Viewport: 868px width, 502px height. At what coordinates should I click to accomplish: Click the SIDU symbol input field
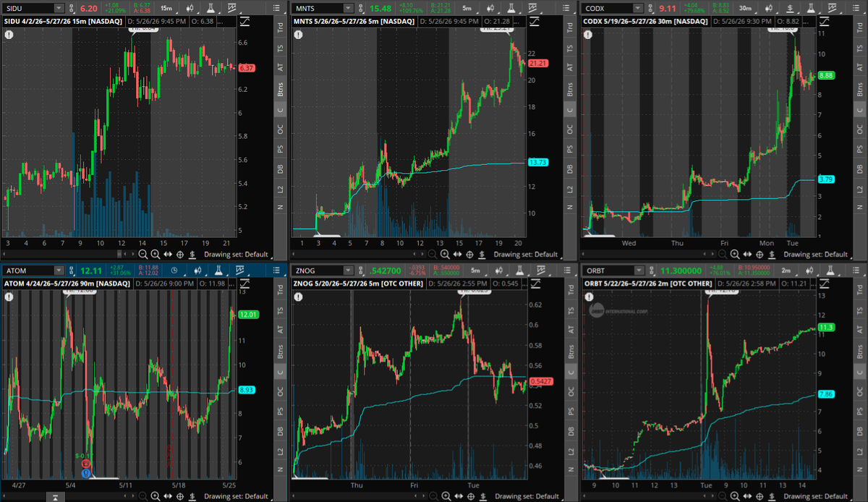click(x=27, y=8)
